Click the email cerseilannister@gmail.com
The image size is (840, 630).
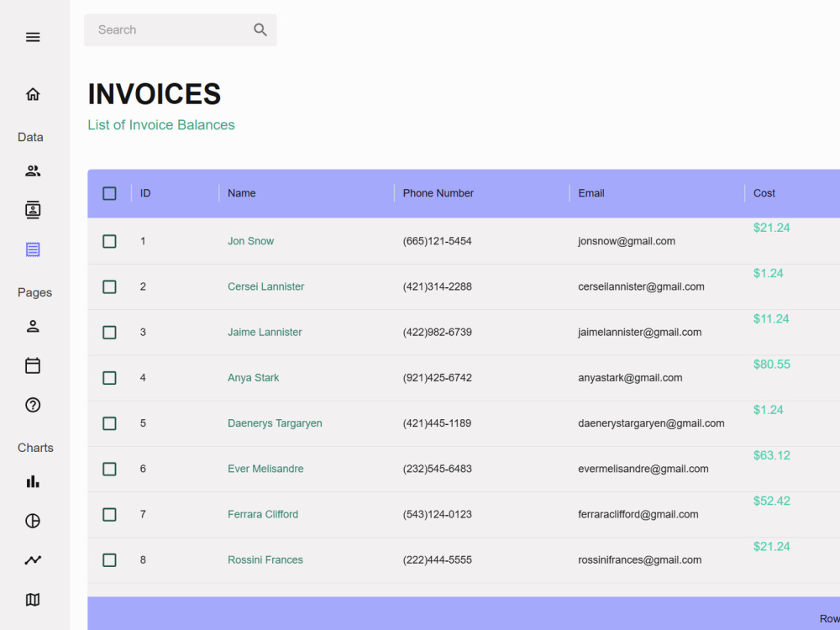coord(641,286)
